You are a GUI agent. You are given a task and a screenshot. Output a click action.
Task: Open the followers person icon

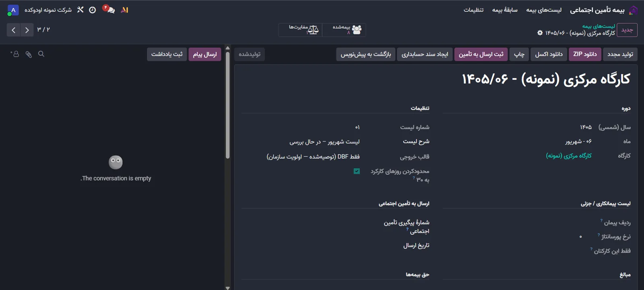[x=15, y=54]
